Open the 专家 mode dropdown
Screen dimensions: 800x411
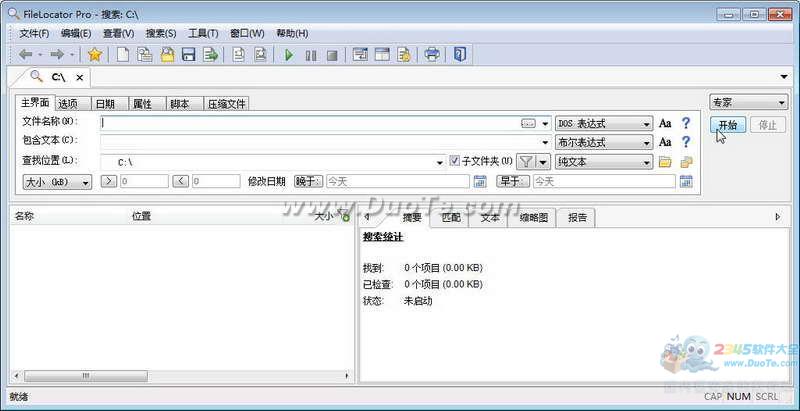coord(748,102)
